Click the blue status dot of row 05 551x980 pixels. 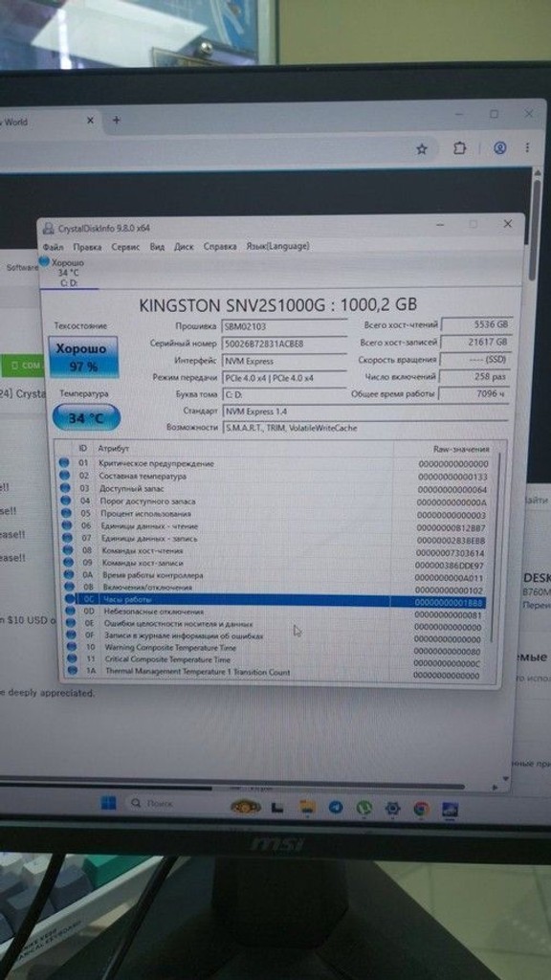coord(64,514)
